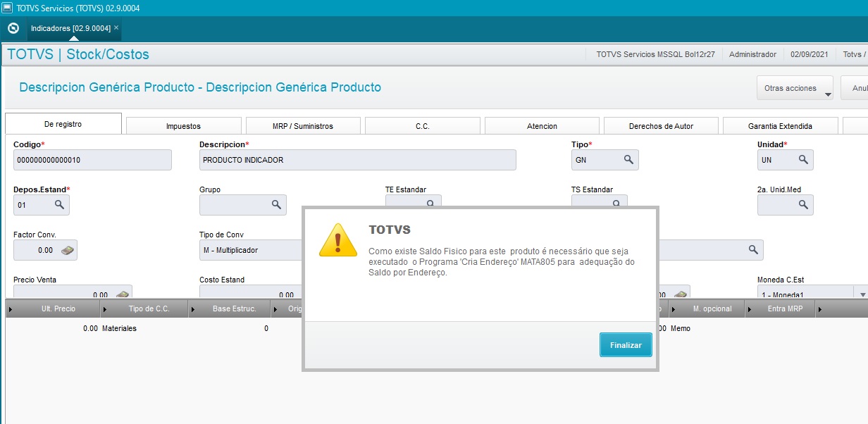
Task: Click TOTVS Servicios MSSQL Bol12r27 environment label
Action: coord(655,54)
